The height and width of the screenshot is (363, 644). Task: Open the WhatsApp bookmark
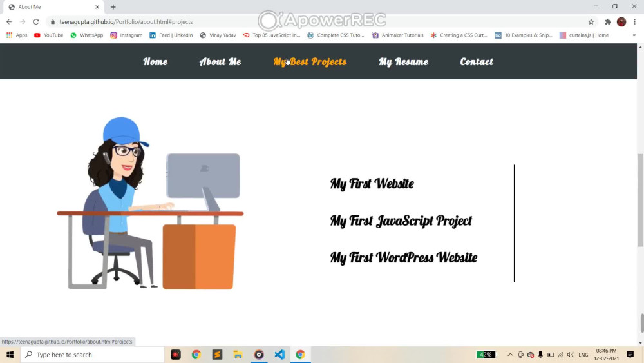pos(87,35)
